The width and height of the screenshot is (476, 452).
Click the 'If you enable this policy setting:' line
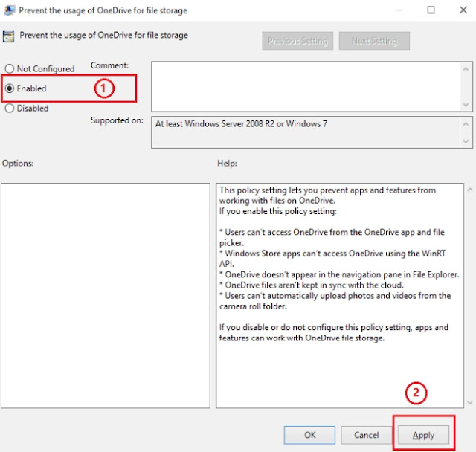(x=277, y=211)
